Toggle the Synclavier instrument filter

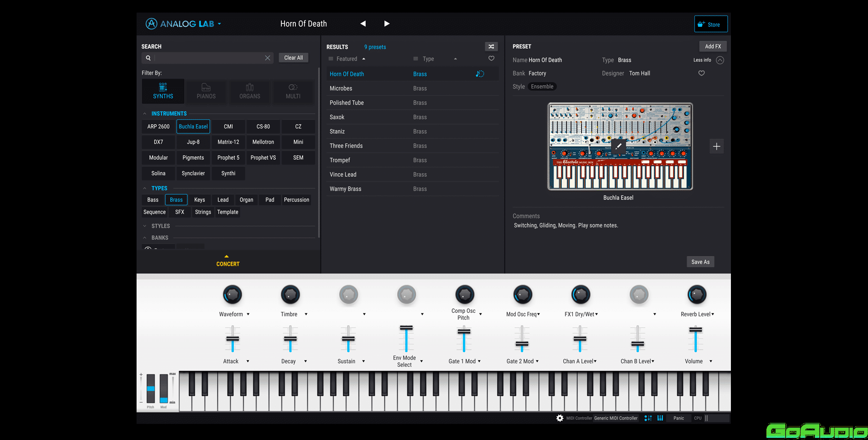click(193, 173)
